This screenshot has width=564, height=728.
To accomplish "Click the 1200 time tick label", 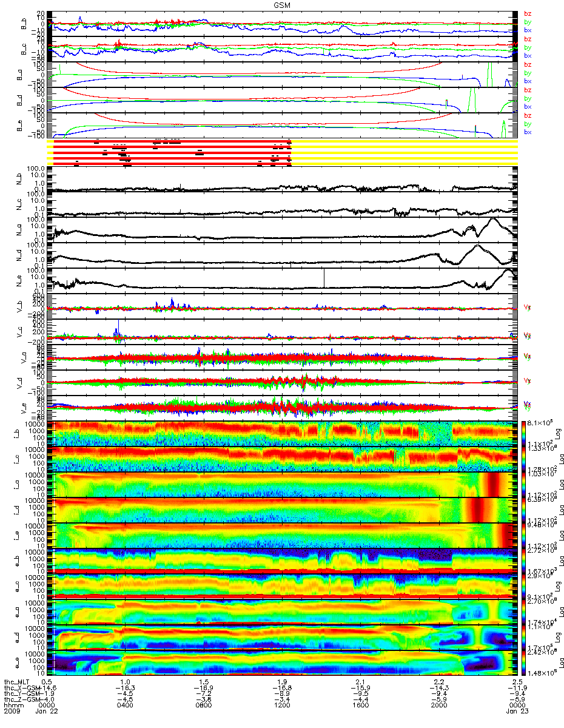I will [281, 705].
